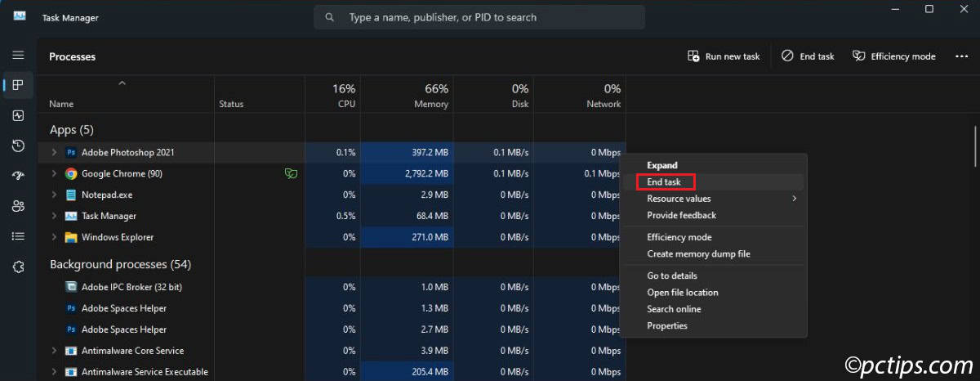The height and width of the screenshot is (381, 980).
Task: Expand the Antimalware Core Service row
Action: (54, 351)
